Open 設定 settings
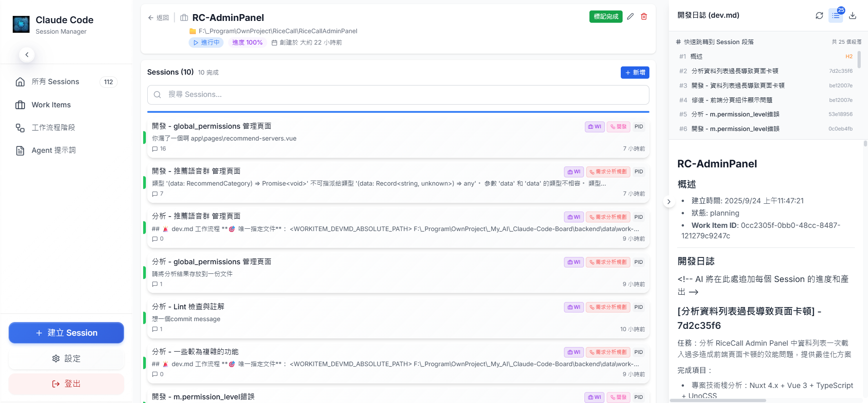Screen dimensions: 868x403 click(x=66, y=358)
